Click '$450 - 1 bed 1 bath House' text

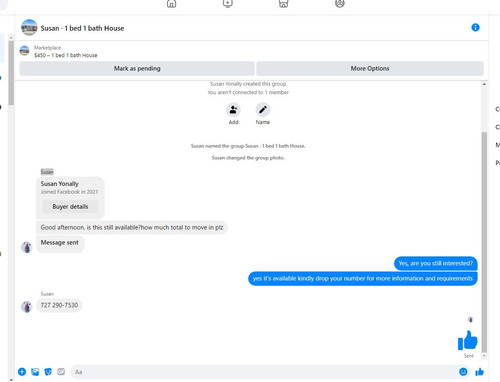coord(66,55)
